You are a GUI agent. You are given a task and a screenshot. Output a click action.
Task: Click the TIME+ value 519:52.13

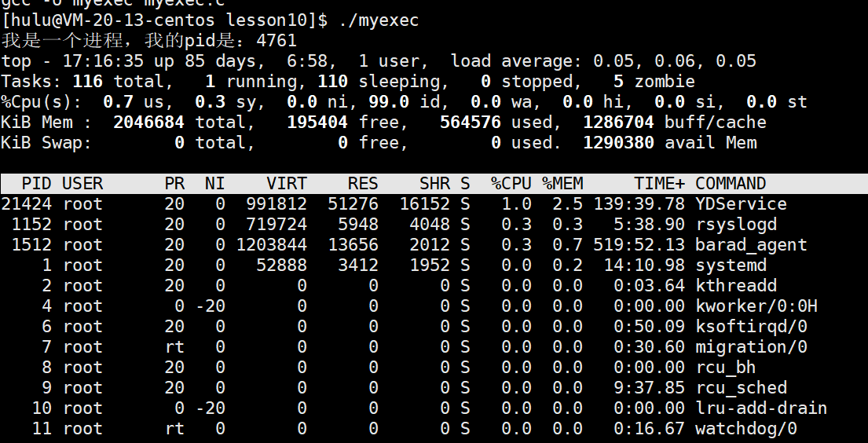639,245
